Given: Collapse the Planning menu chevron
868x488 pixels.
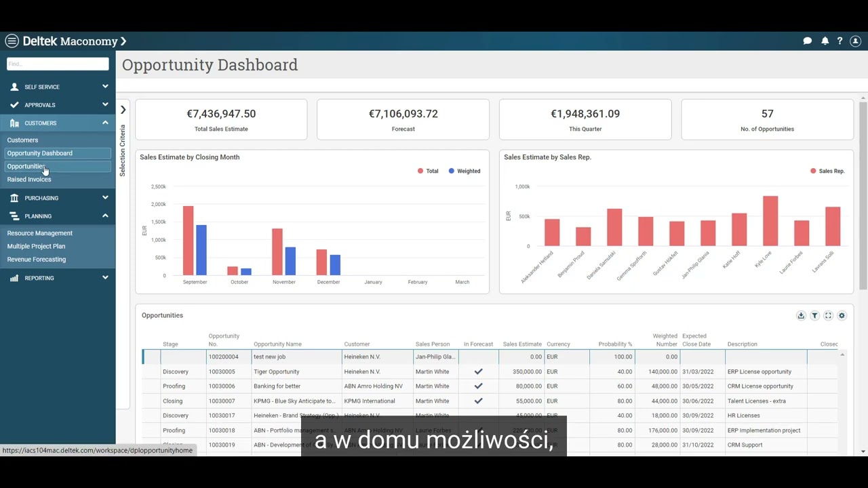Looking at the screenshot, I should tap(105, 216).
